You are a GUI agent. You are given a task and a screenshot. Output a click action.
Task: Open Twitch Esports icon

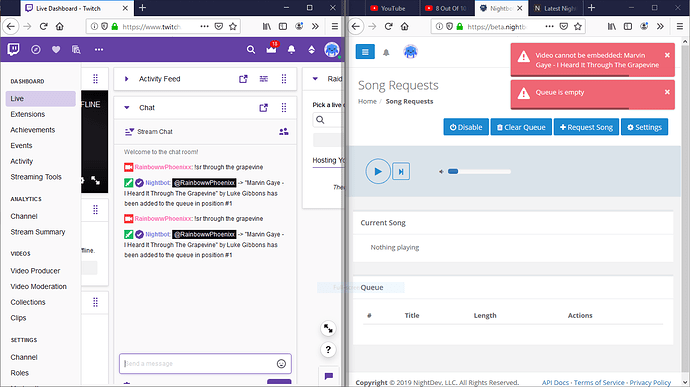[76, 50]
